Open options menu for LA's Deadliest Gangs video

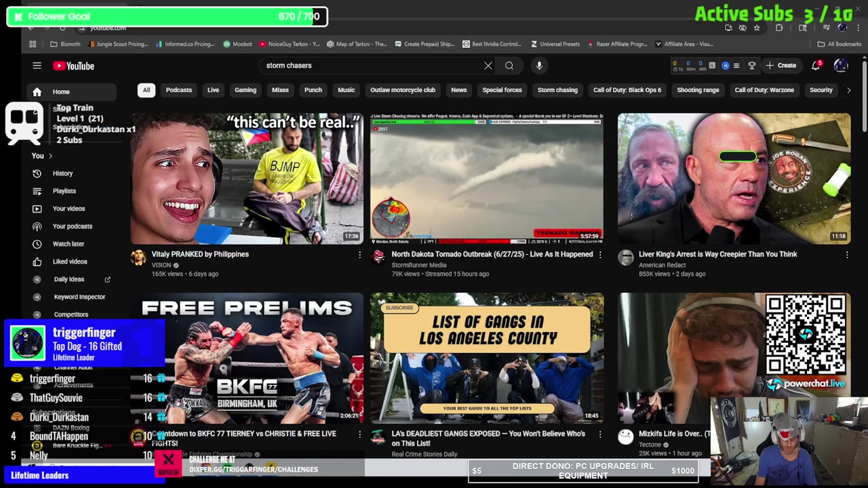click(599, 434)
